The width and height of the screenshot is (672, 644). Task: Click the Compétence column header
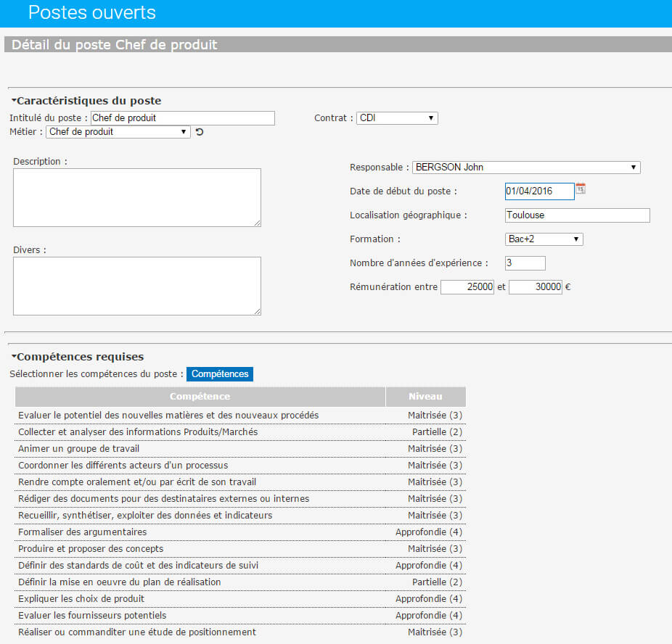200,397
